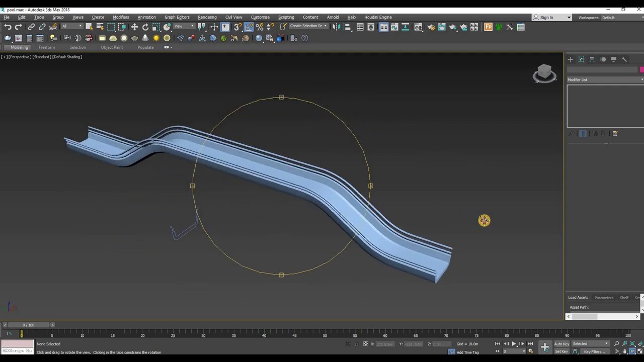Open Key Filters dialog
The width and height of the screenshot is (644, 362).
[596, 351]
